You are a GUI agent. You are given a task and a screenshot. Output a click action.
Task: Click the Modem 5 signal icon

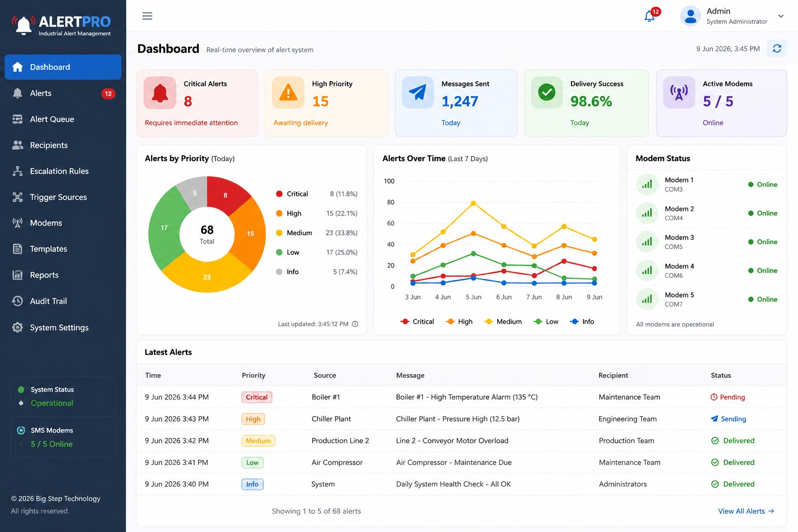pos(647,299)
